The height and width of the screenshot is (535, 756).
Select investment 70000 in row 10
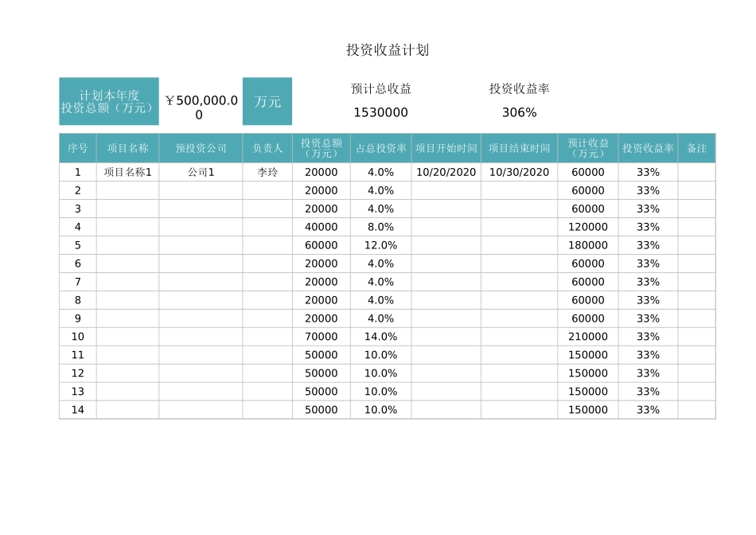pyautogui.click(x=321, y=336)
